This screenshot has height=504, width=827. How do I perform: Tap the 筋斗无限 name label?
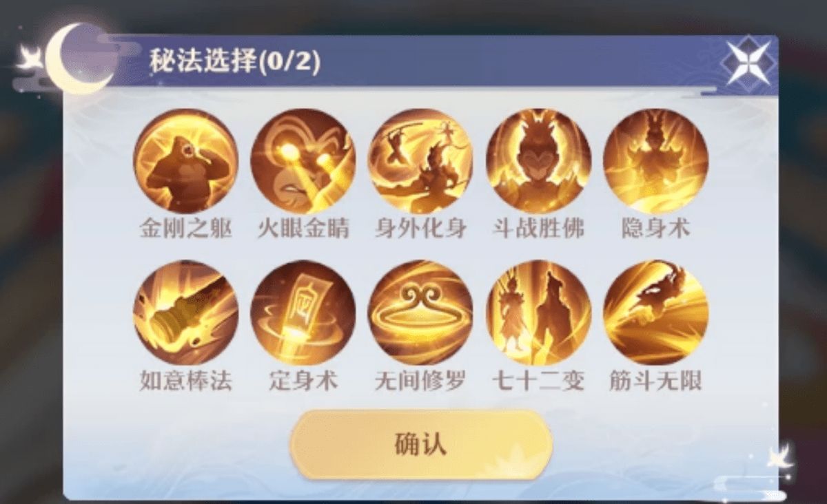coord(655,380)
